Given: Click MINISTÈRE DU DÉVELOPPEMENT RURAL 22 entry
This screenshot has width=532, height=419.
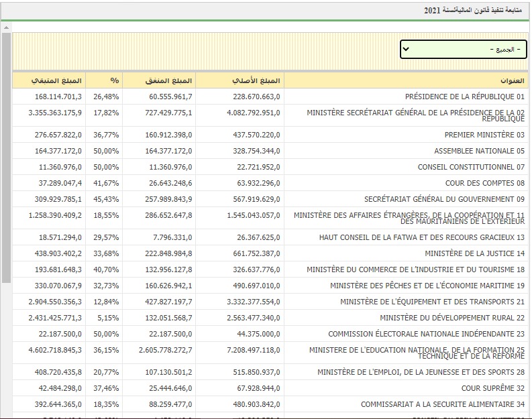Looking at the screenshot, I should (451, 318).
